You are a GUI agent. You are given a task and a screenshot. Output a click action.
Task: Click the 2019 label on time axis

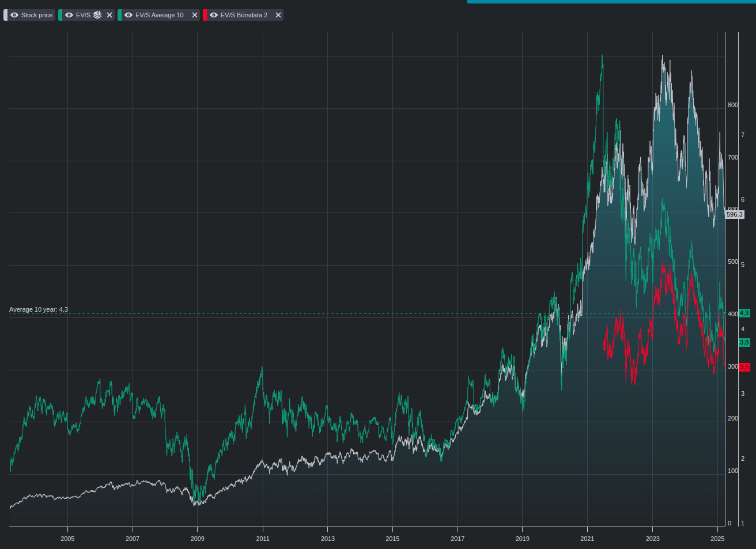[523, 539]
